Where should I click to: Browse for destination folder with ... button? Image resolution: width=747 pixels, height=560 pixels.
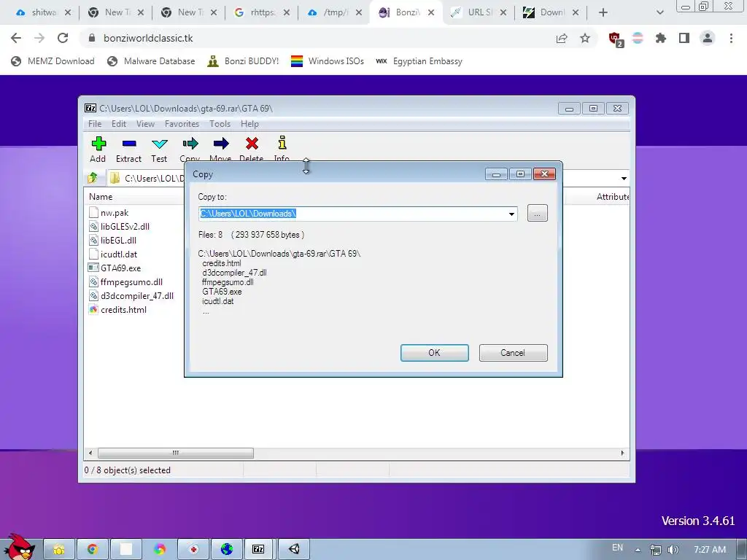click(538, 214)
